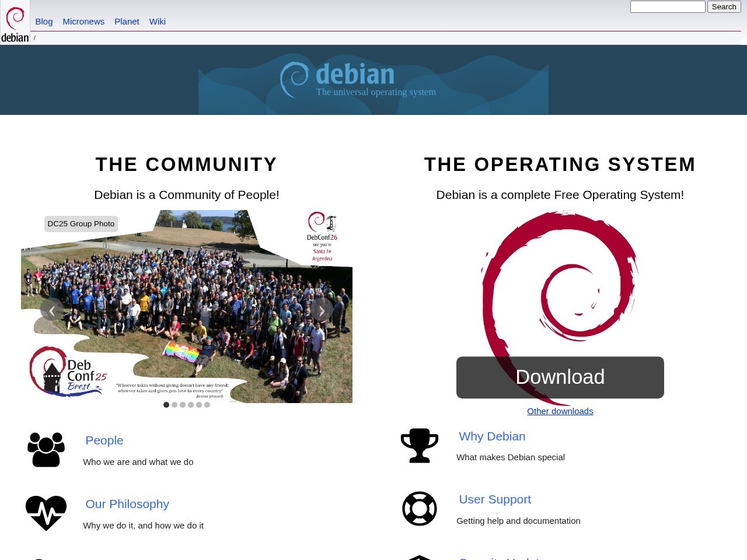Click the DC25 Group Photo caption
The height and width of the screenshot is (560, 747).
tap(81, 224)
